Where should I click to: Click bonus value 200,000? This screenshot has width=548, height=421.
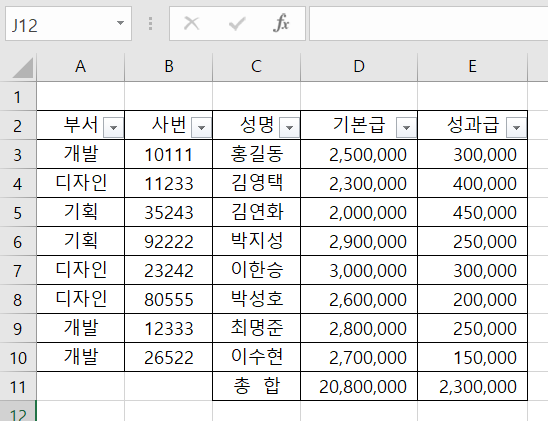pos(473,299)
